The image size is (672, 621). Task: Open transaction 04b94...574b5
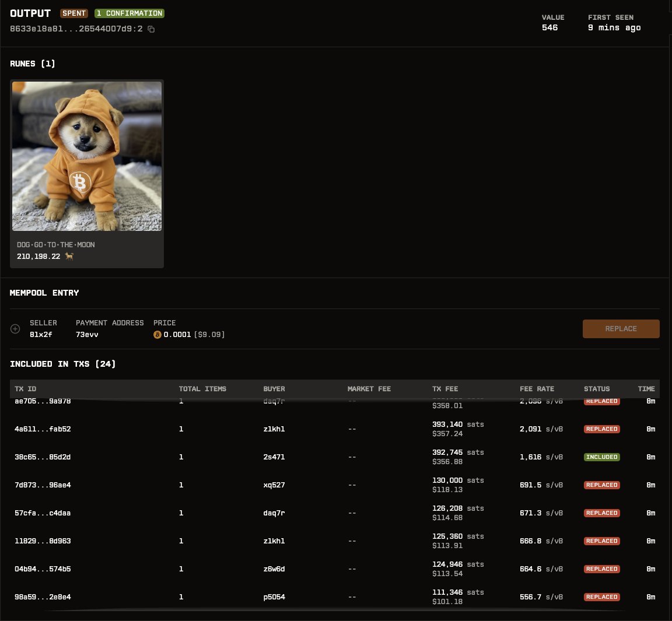click(x=43, y=569)
